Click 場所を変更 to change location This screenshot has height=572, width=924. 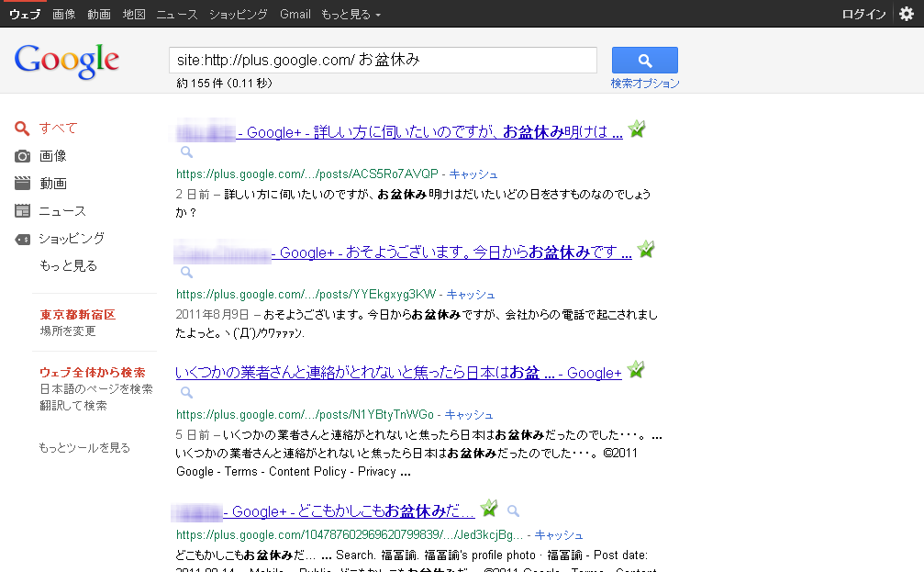[x=67, y=331]
